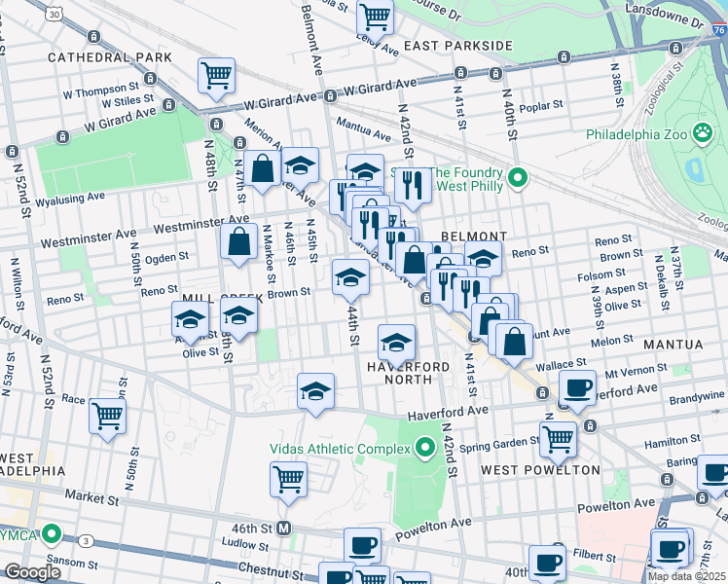Click the grocery cart marker above 46th St station
This screenshot has width=728, height=584.
click(288, 483)
